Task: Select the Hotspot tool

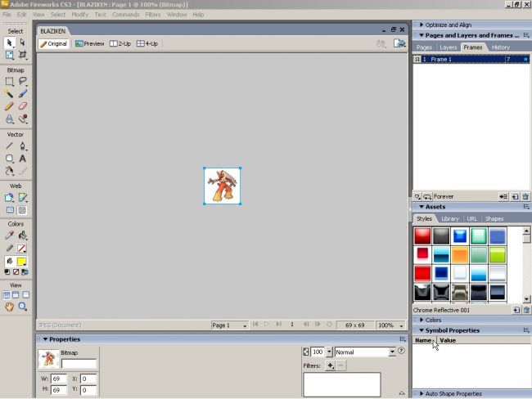Action: pyautogui.click(x=10, y=198)
